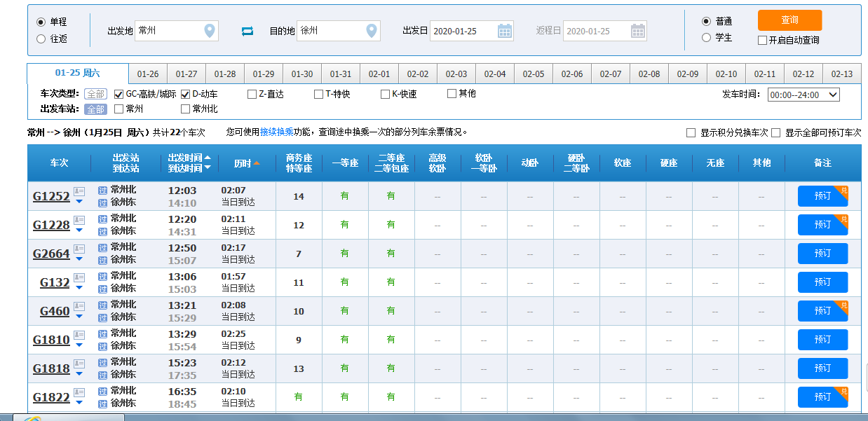Click the card icon beside train G1252
The height and width of the screenshot is (421, 868).
tap(79, 191)
